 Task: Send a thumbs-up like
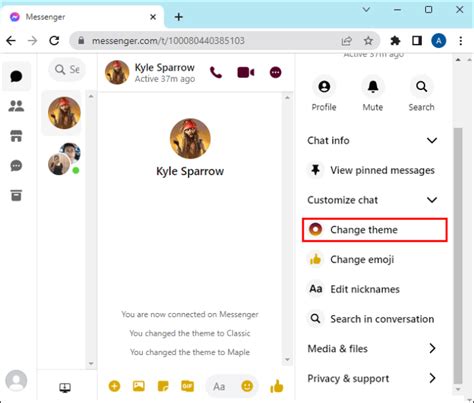pos(277,386)
